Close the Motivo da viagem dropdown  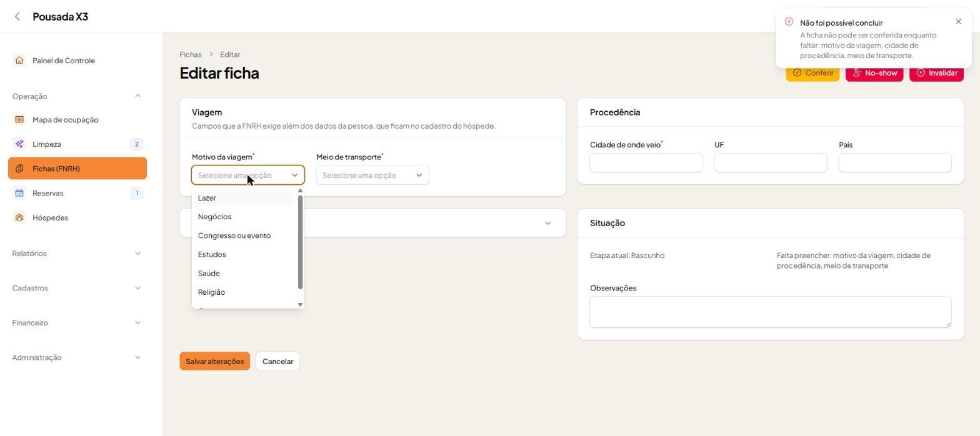248,176
